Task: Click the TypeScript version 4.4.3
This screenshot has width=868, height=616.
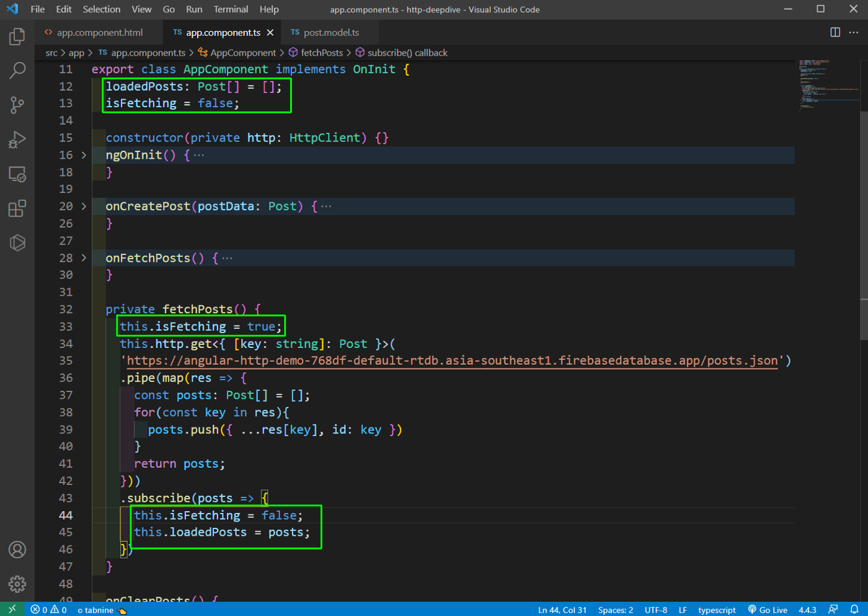Action: coord(807,610)
